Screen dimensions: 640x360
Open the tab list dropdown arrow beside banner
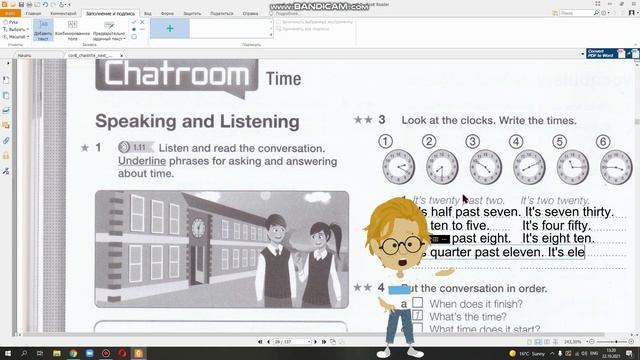click(x=582, y=54)
